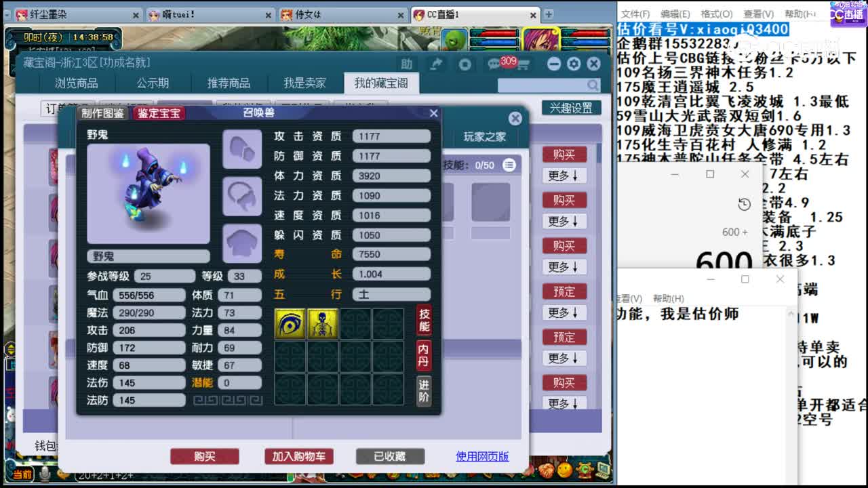
Task: Click the share arrow icon in header
Action: pos(437,64)
